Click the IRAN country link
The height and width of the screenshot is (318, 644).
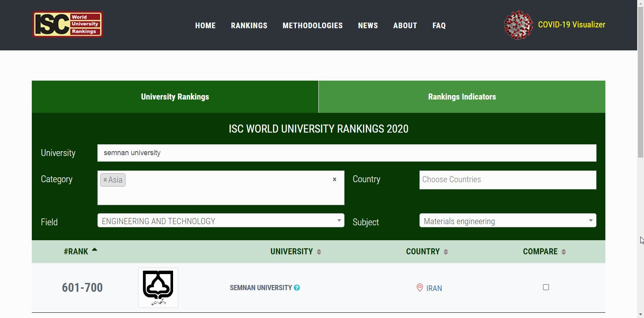click(x=434, y=288)
